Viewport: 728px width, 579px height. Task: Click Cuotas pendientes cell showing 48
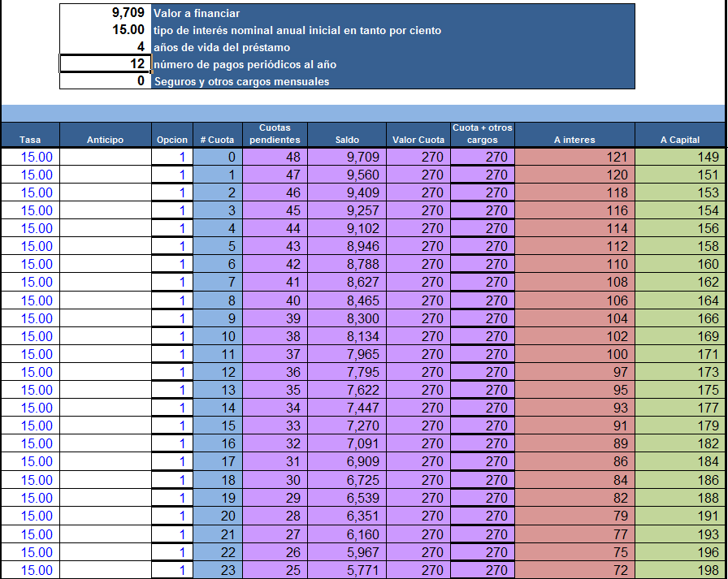point(275,157)
